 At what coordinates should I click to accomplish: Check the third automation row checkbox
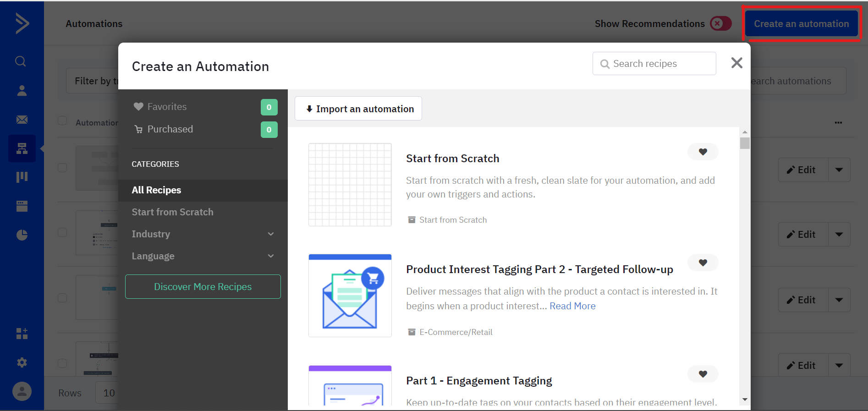tap(62, 298)
